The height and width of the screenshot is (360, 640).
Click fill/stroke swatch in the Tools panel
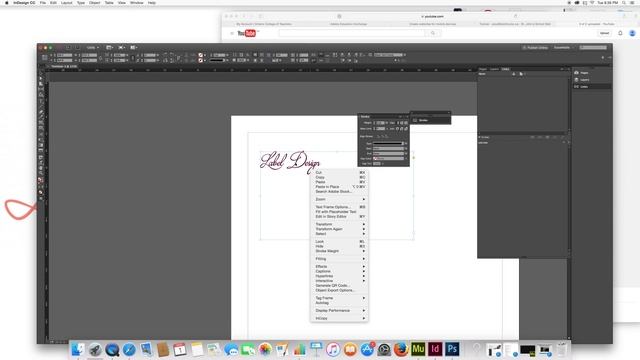(41, 180)
